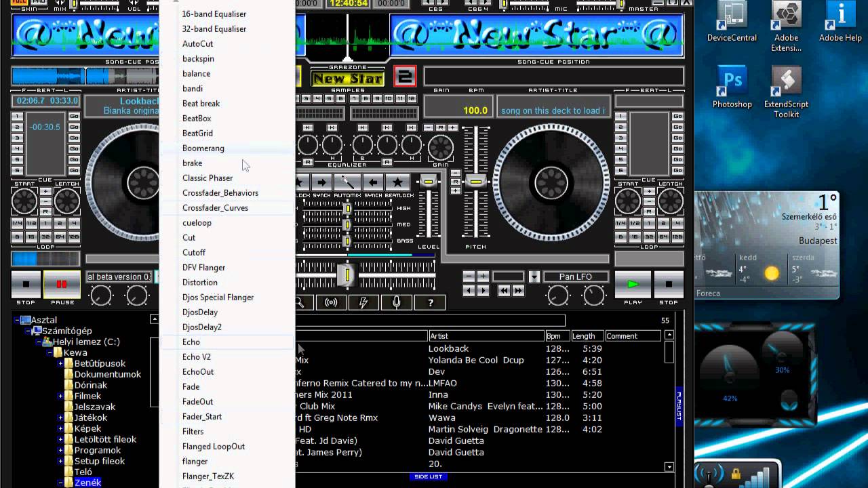Click the Pan LFO effect name field

click(576, 277)
